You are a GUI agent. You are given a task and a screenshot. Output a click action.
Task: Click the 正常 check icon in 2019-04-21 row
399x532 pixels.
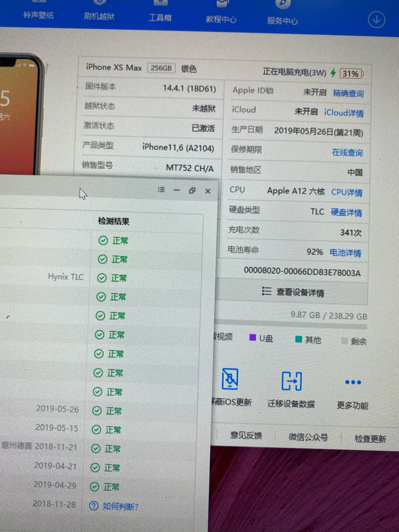point(95,468)
